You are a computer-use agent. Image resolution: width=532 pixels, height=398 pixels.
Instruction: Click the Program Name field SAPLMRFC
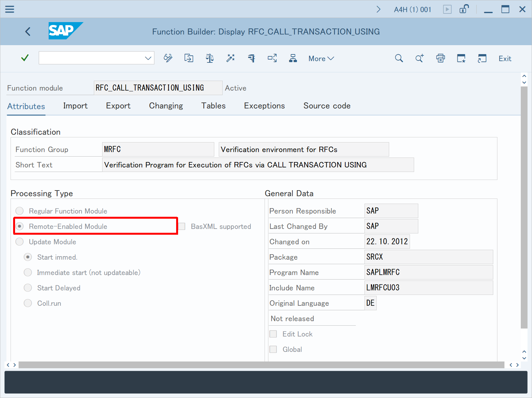[429, 272]
